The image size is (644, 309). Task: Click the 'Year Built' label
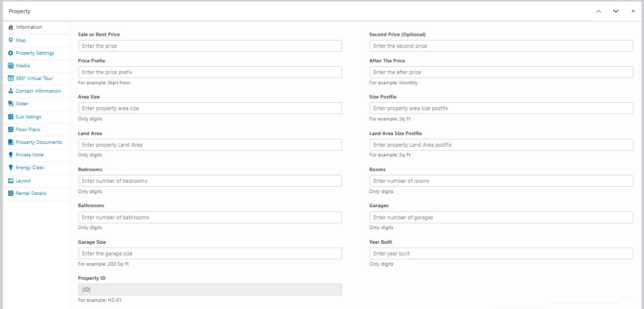[381, 242]
